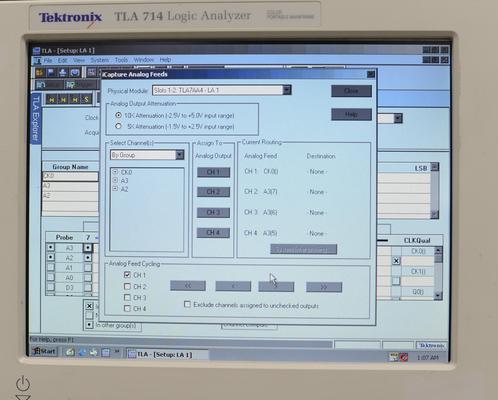Enable Exclude channels assigned to unchecked outputs
Image resolution: width=498 pixels, height=400 pixels.
coord(187,304)
